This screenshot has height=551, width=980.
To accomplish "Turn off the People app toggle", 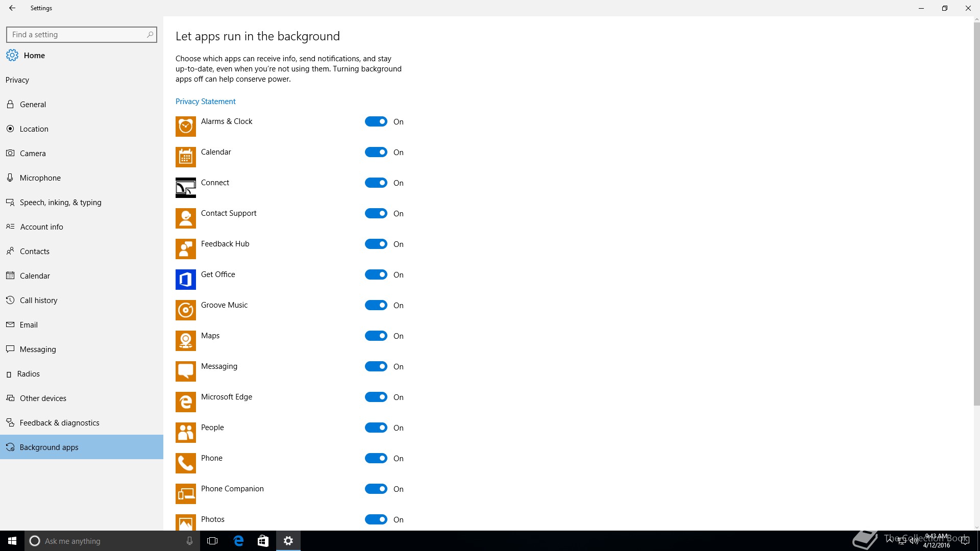I will (376, 428).
